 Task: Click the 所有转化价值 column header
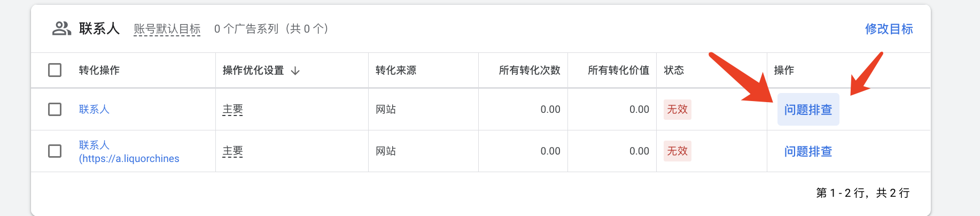coord(618,71)
